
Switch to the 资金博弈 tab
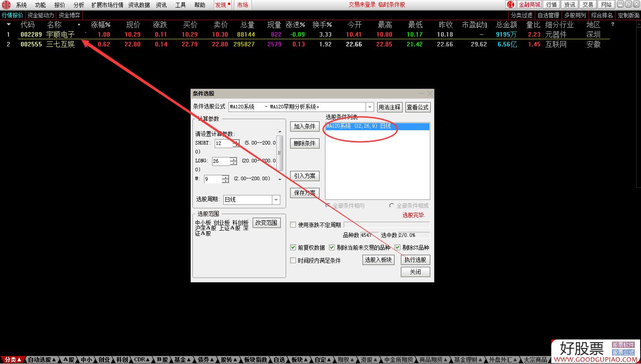point(70,15)
